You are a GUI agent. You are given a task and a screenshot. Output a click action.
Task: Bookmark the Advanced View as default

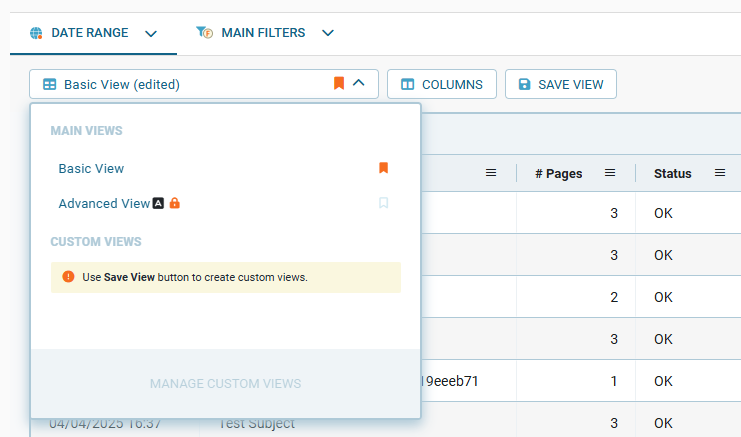pyautogui.click(x=383, y=203)
